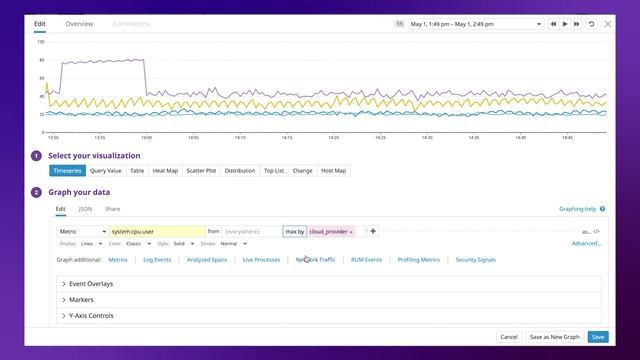Open the Graphing help link
Screen dimensions: 640x360
[578, 209]
